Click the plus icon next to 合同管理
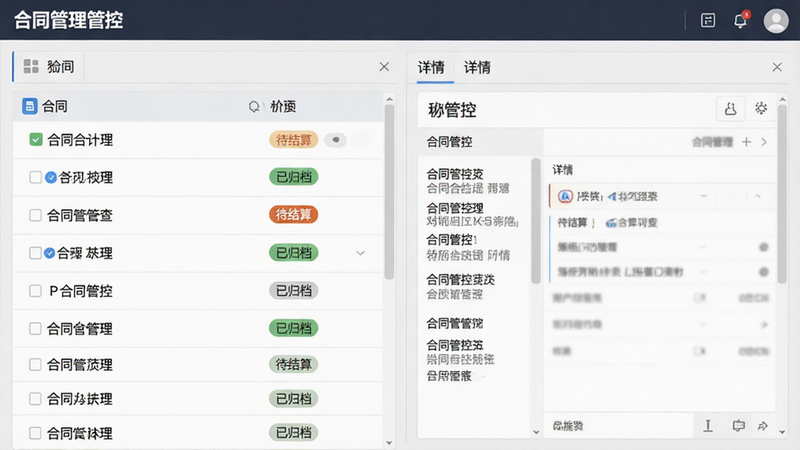Viewport: 800px width, 450px height. (x=746, y=142)
